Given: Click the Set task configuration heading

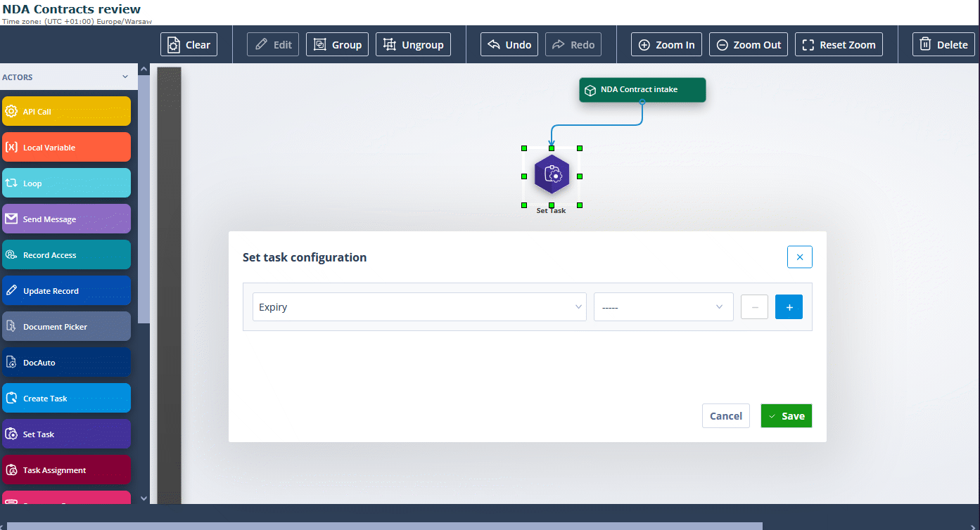Looking at the screenshot, I should (305, 257).
